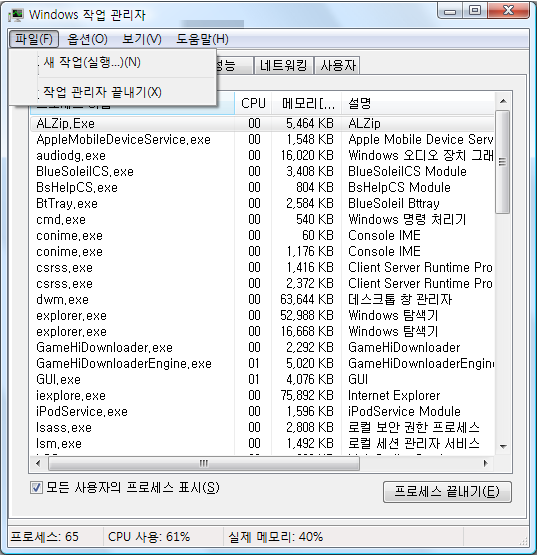
Task: Select the GameHiDownloaderEngine.exe process
Action: pos(262,363)
